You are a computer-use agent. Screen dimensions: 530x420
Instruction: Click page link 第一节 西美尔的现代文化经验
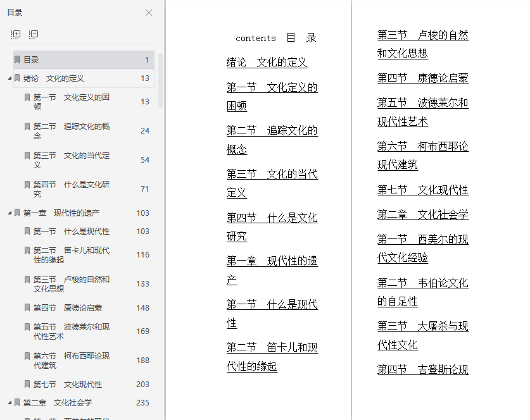(x=423, y=249)
